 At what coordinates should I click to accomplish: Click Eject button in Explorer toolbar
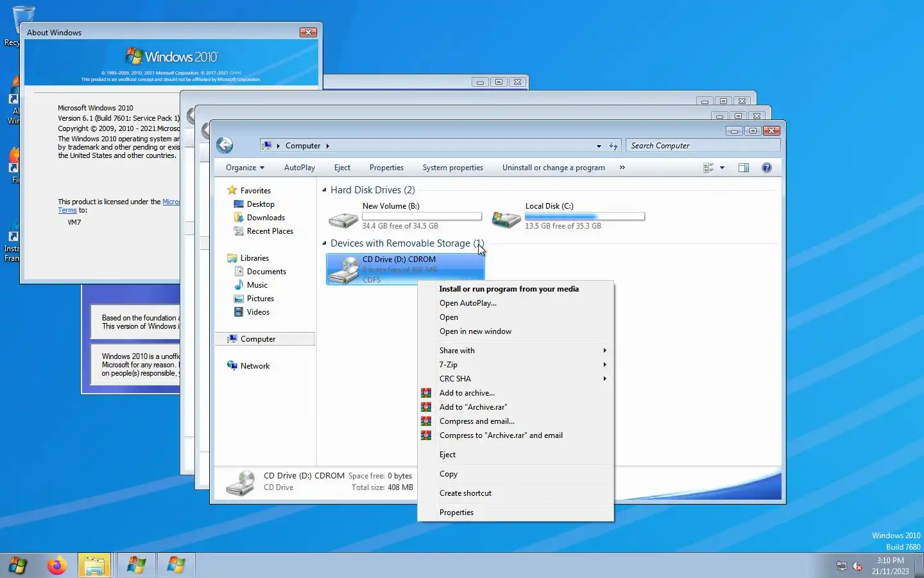(342, 168)
